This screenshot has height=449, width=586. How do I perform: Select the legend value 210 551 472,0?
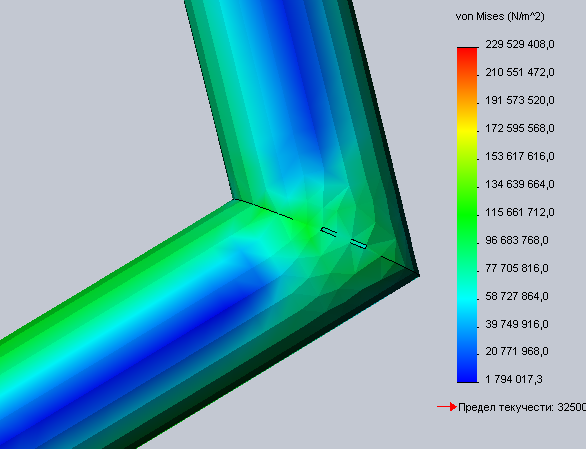pyautogui.click(x=520, y=72)
